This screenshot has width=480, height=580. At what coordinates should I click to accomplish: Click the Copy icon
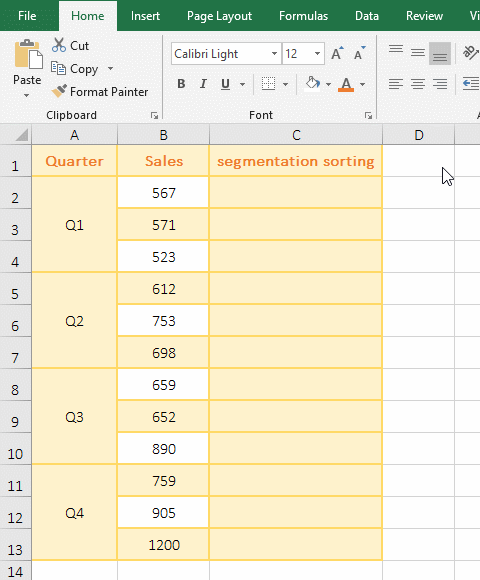pos(58,68)
